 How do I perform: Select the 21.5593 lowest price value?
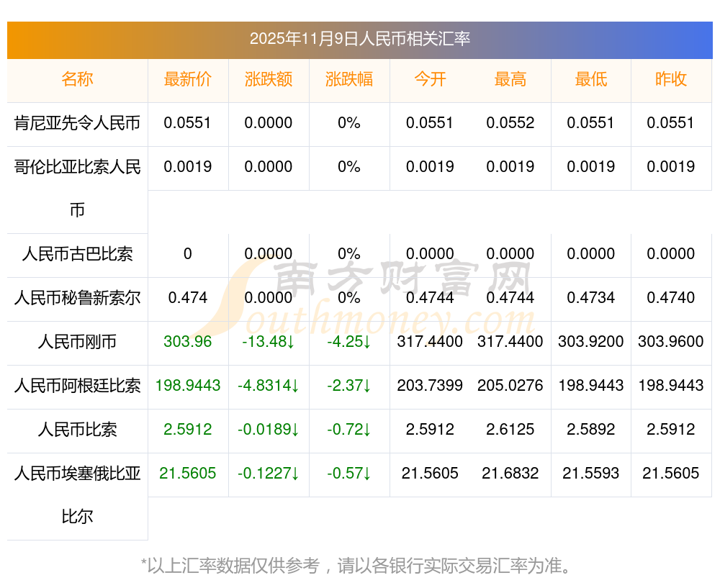point(591,474)
